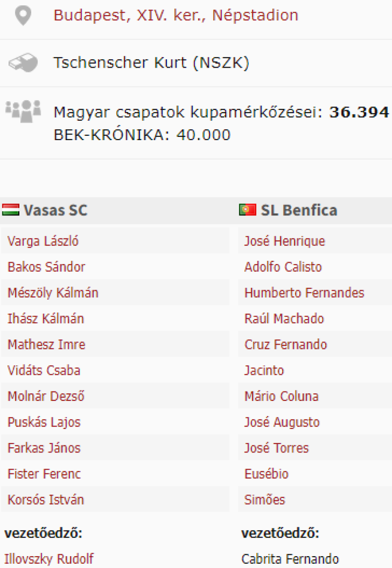Open José Torres player profile
Image resolution: width=392 pixels, height=568 pixels.
(277, 448)
